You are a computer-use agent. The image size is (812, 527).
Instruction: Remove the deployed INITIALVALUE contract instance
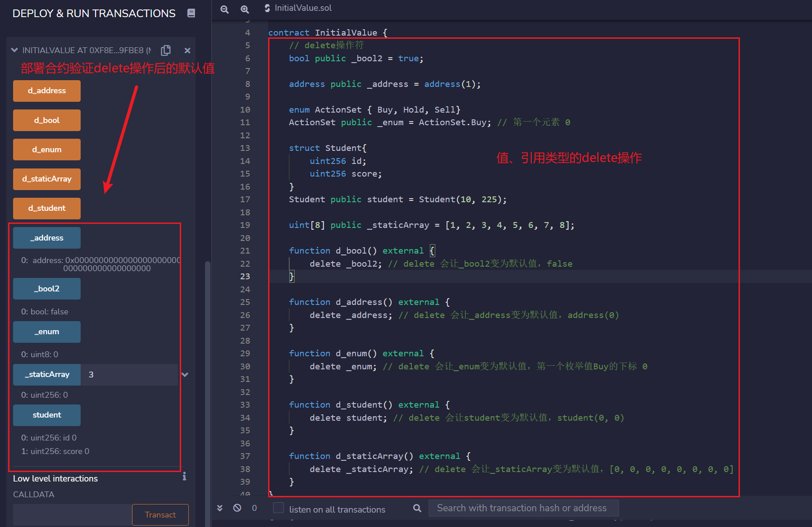pyautogui.click(x=187, y=50)
